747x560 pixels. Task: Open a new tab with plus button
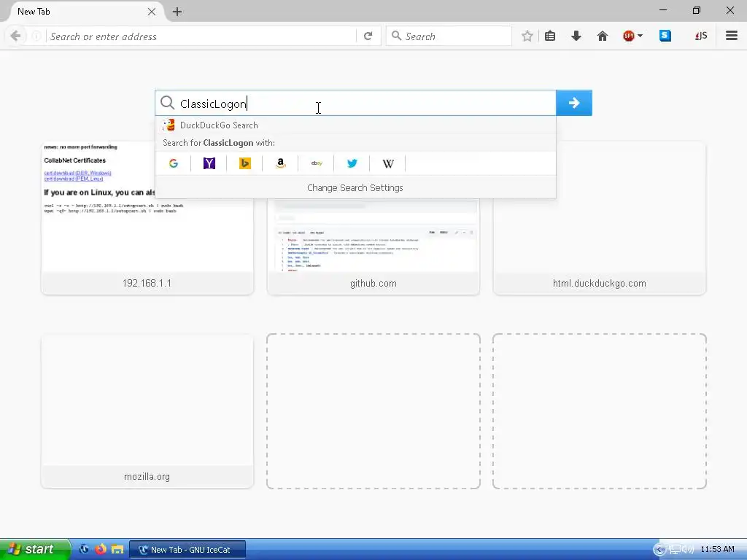(177, 12)
